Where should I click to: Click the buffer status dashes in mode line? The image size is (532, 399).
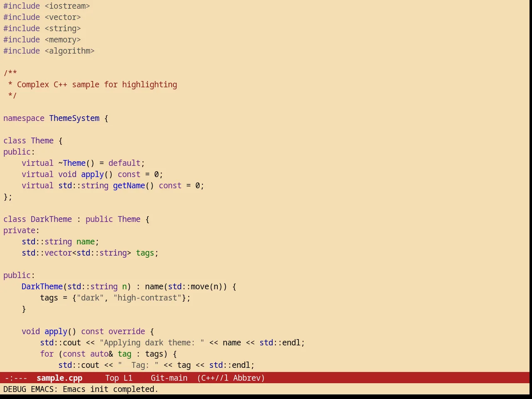coord(16,378)
